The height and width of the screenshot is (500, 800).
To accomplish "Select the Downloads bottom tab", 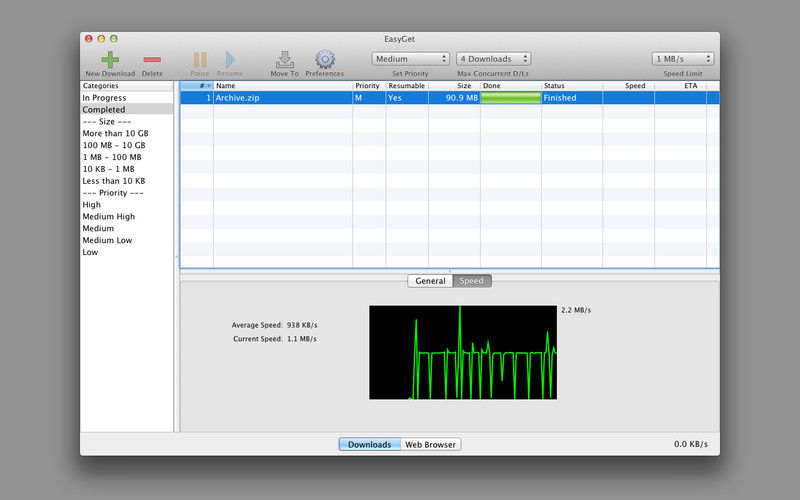I will [x=369, y=444].
